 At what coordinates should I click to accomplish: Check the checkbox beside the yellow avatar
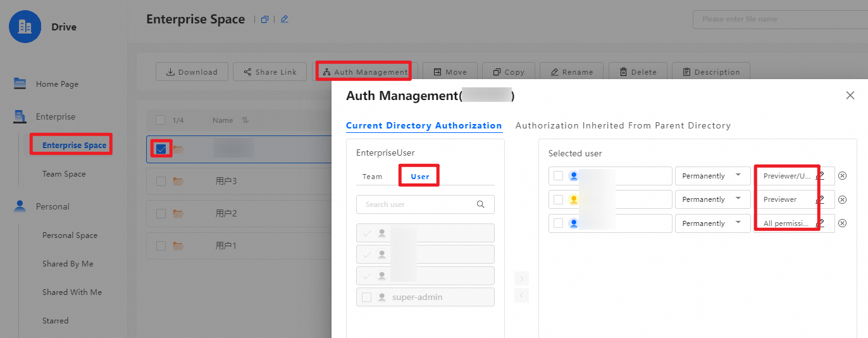(558, 199)
